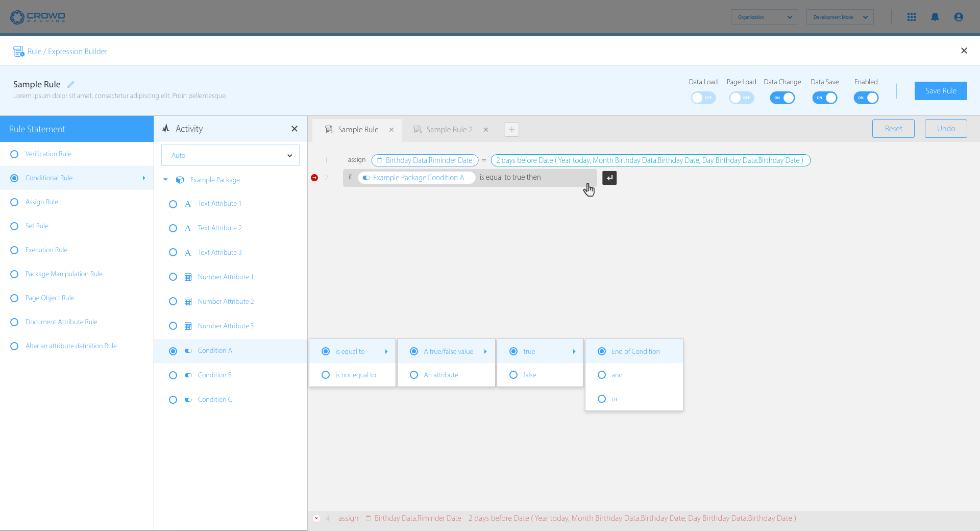Toggle the Enabled switch off
The image size is (980, 531).
click(x=866, y=98)
